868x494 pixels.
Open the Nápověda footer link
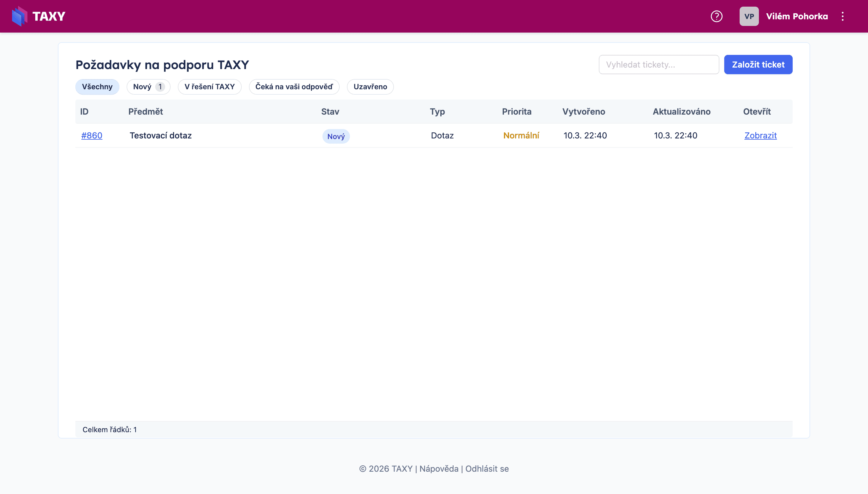coord(439,469)
